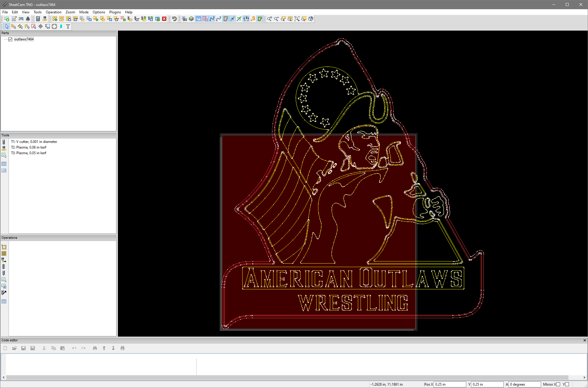The width and height of the screenshot is (588, 388).
Task: Click the scissors cut icon in Code editor
Action: 44,348
